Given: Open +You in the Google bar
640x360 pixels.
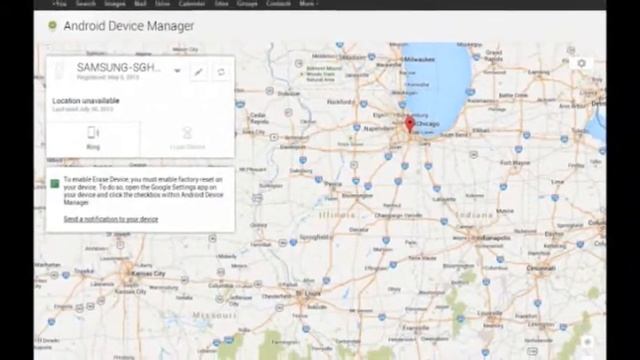Looking at the screenshot, I should point(60,4).
